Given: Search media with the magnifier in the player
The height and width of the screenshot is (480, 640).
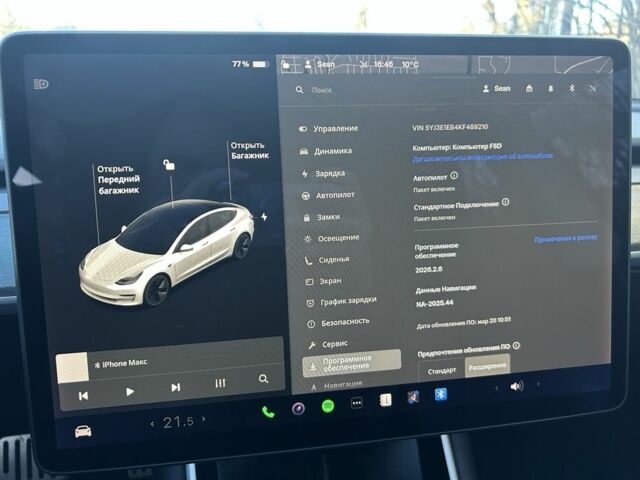Looking at the screenshot, I should click(x=263, y=380).
